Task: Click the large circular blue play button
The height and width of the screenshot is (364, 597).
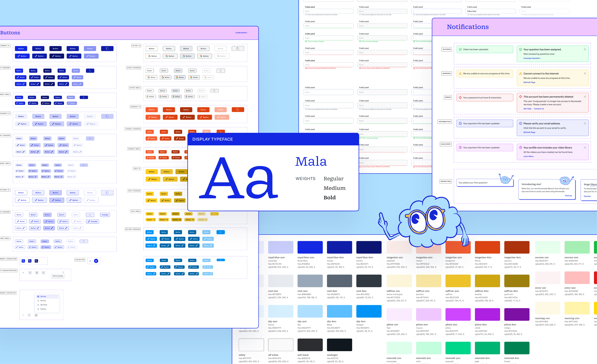Action: pyautogui.click(x=96, y=261)
